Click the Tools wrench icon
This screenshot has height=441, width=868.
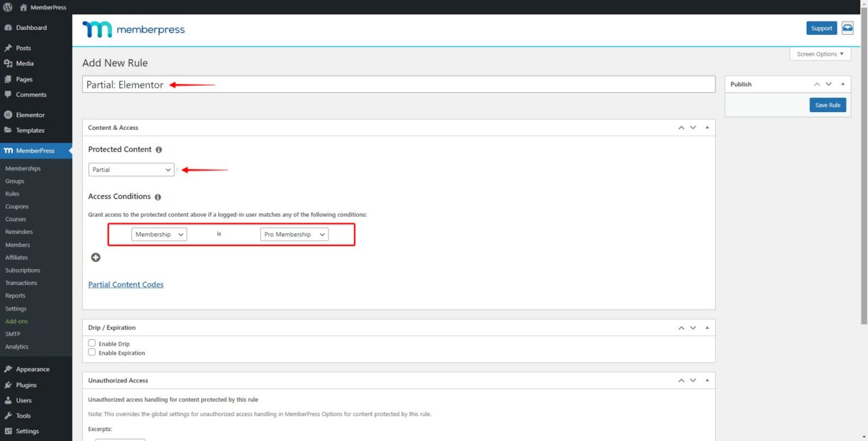8,415
